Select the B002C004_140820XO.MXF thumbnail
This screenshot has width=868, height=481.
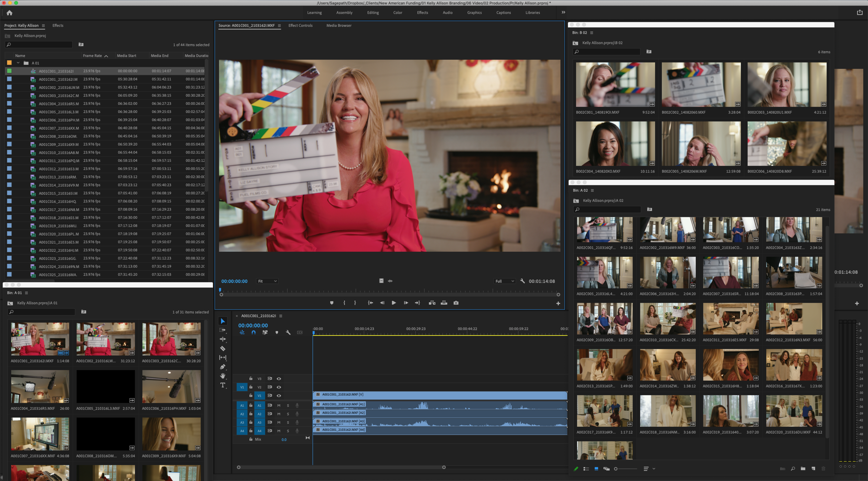[615, 144]
